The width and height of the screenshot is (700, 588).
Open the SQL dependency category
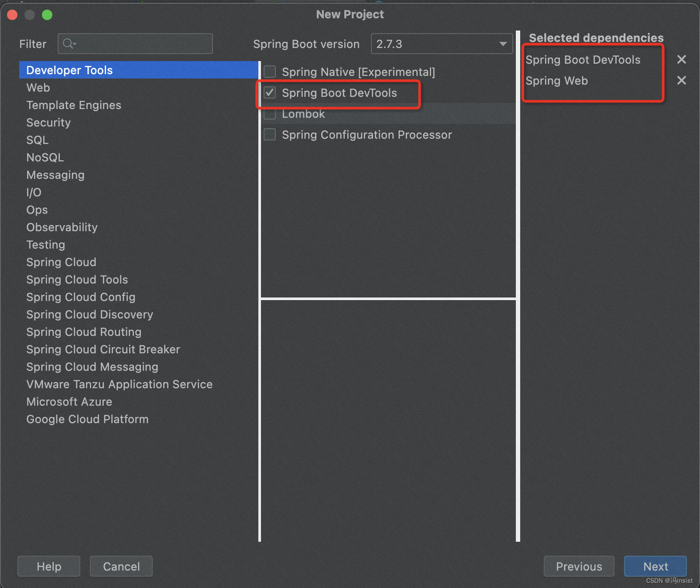38,140
